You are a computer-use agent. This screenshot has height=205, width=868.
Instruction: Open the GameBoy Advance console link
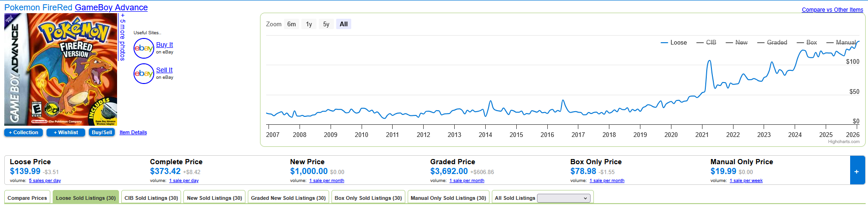[x=111, y=8]
